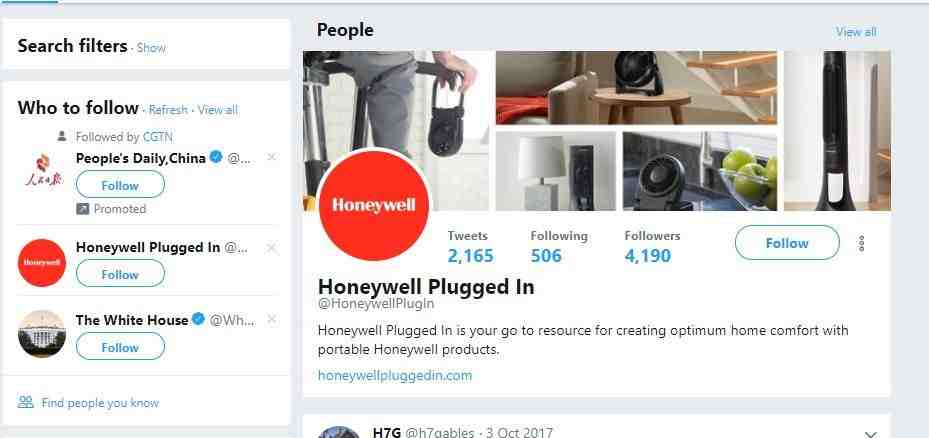Click People's Daily verified badge
The image size is (929, 438).
pyautogui.click(x=216, y=158)
